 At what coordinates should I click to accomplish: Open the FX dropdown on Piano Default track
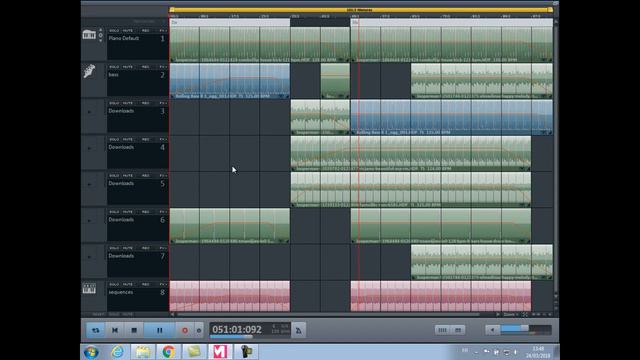pyautogui.click(x=163, y=31)
